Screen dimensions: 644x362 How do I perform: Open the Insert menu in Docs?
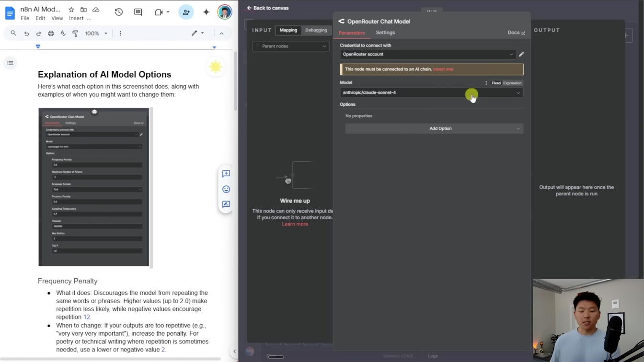coord(76,18)
